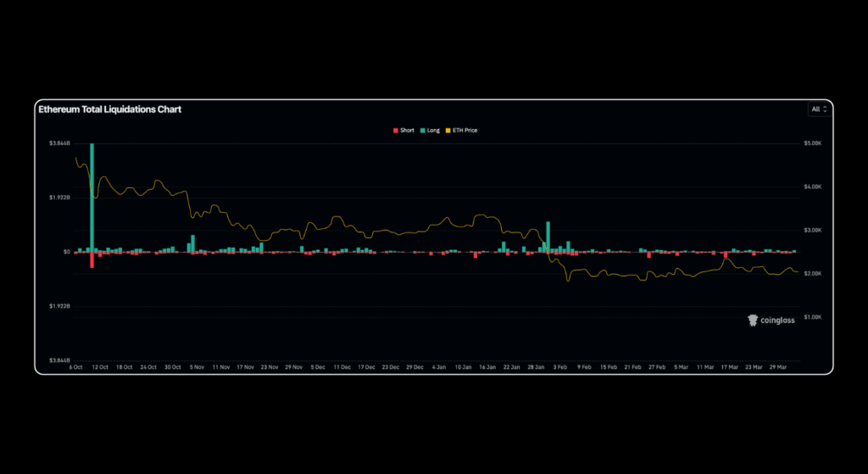Click the 17 Nov date label
The height and width of the screenshot is (474, 868).
pyautogui.click(x=245, y=367)
